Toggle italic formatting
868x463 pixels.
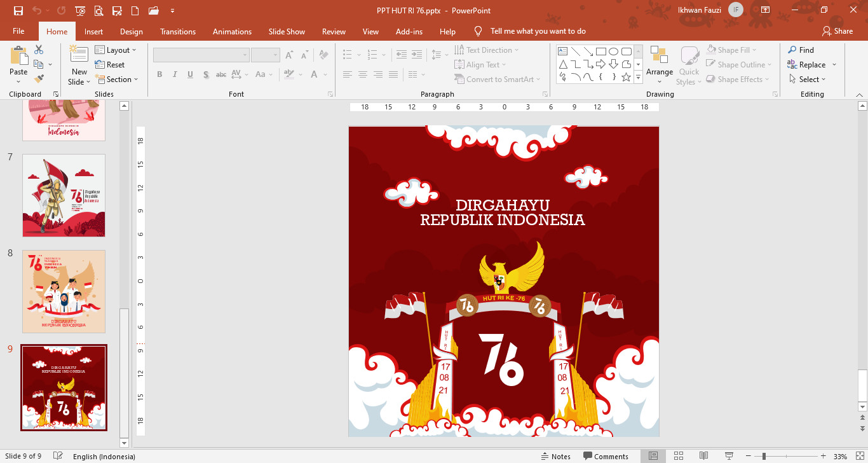pos(175,74)
